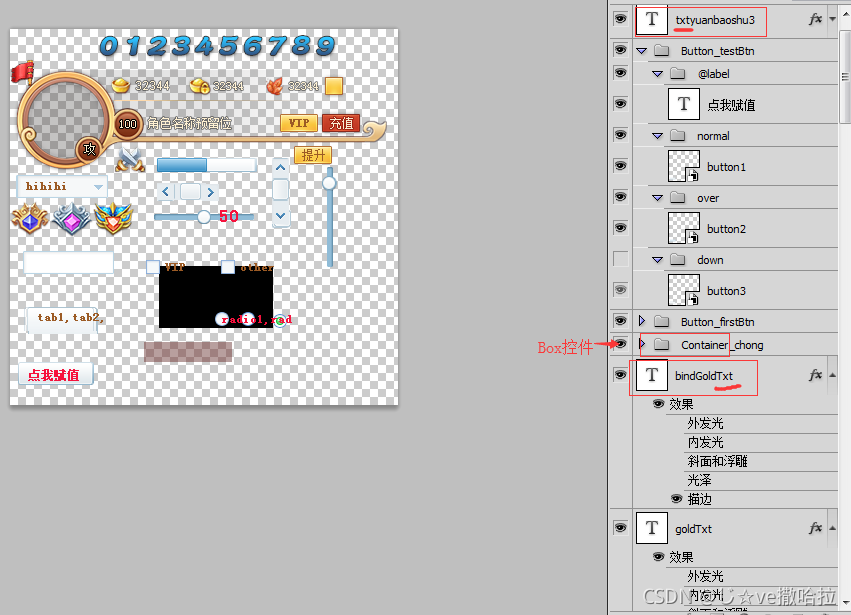Click the button2 smart object thumbnail
Screen dimensions: 851x615
point(683,228)
